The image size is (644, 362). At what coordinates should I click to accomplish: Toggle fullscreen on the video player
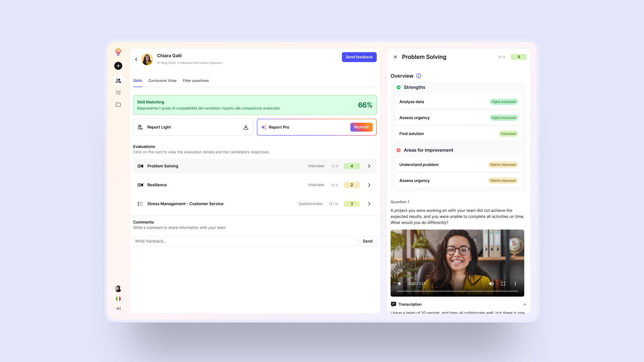[503, 284]
